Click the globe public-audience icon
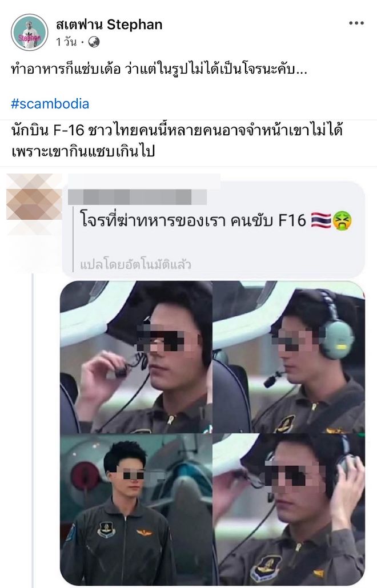Viewport: 377px width, 588px height. (94, 42)
